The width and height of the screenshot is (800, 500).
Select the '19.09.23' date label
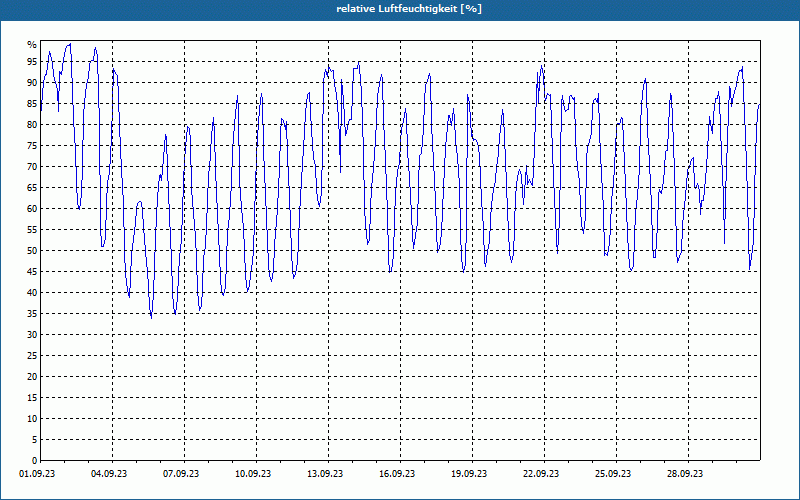pyautogui.click(x=469, y=474)
